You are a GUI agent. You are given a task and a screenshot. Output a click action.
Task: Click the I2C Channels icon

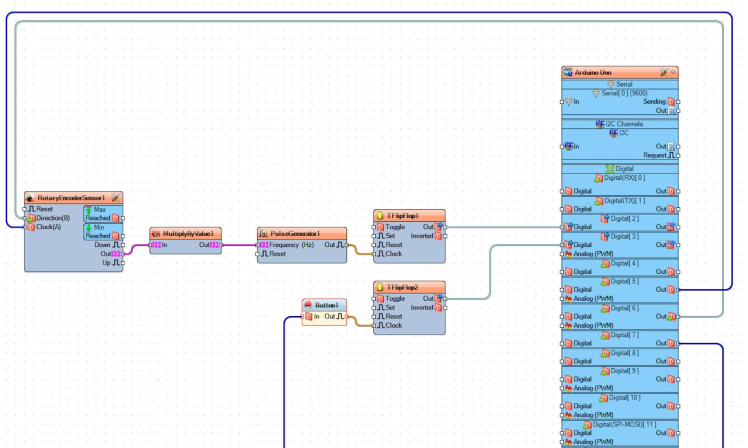coord(600,124)
